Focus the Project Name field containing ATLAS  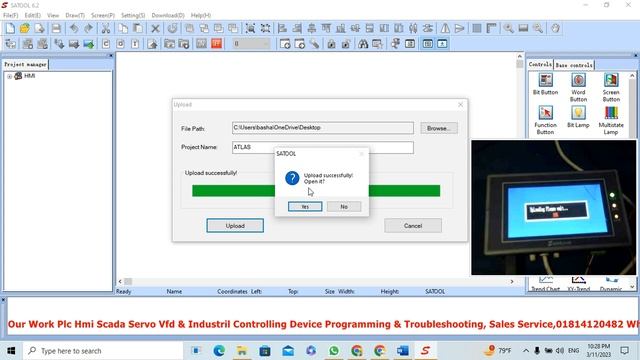323,147
